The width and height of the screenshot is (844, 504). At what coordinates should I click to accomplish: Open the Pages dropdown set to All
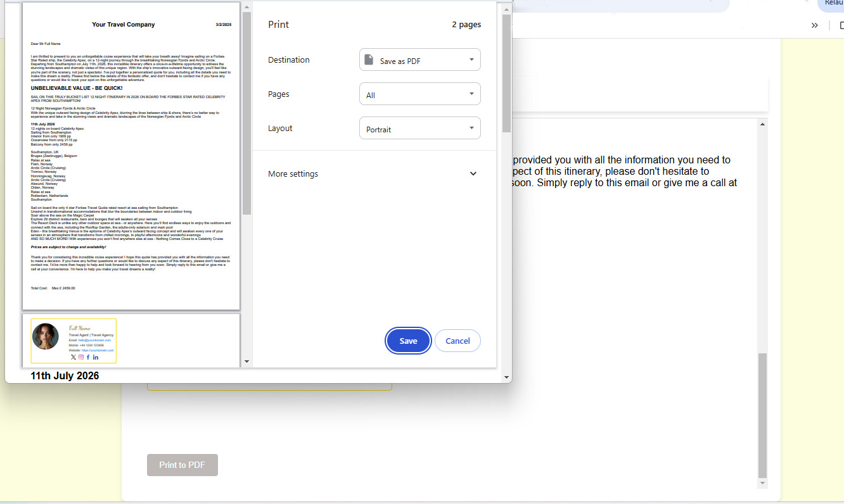420,94
